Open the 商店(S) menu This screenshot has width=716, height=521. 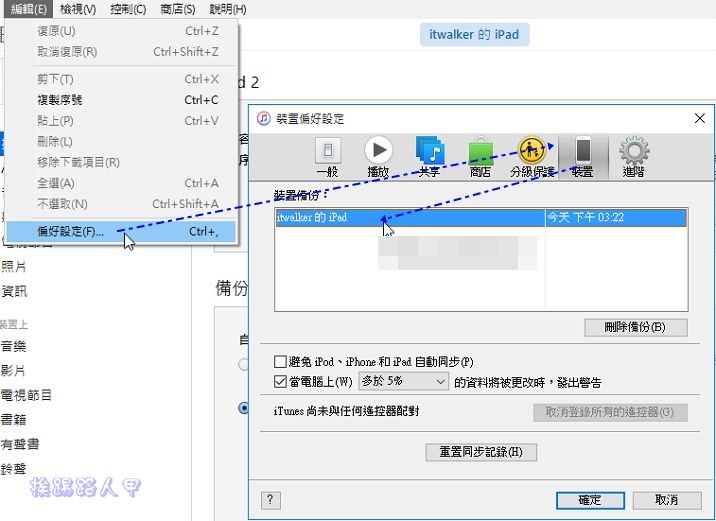click(x=178, y=9)
